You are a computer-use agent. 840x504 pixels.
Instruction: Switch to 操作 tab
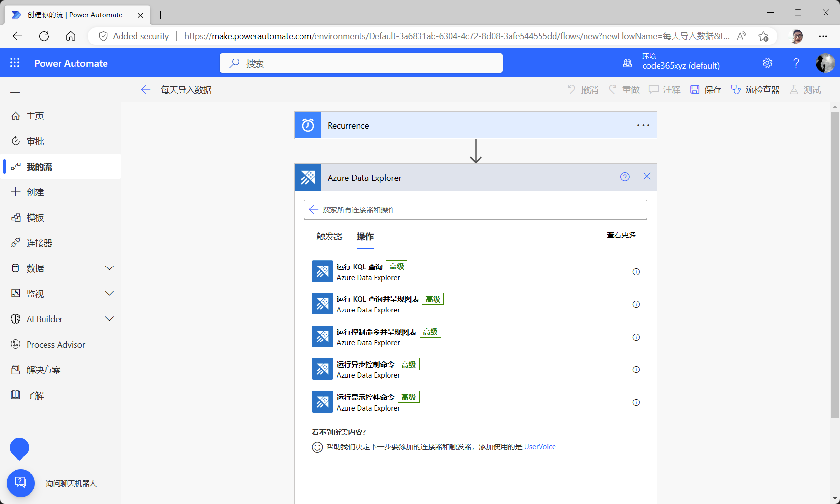365,237
